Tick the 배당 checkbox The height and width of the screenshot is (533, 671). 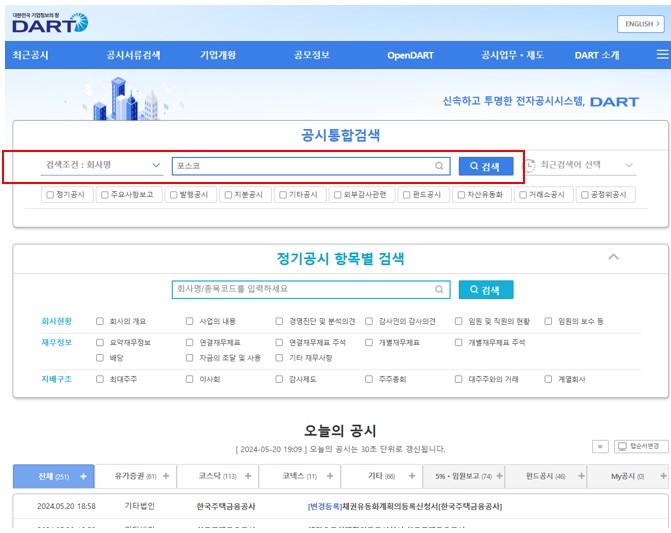point(100,358)
